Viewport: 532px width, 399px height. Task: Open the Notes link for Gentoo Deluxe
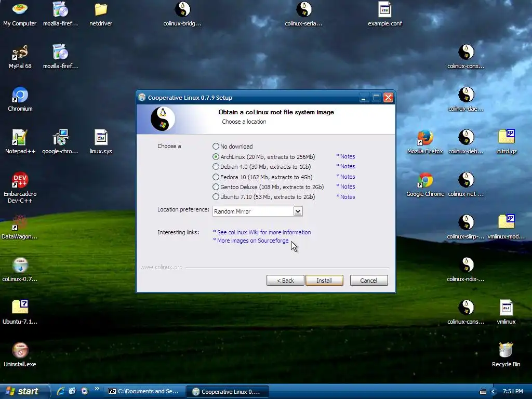coord(345,187)
